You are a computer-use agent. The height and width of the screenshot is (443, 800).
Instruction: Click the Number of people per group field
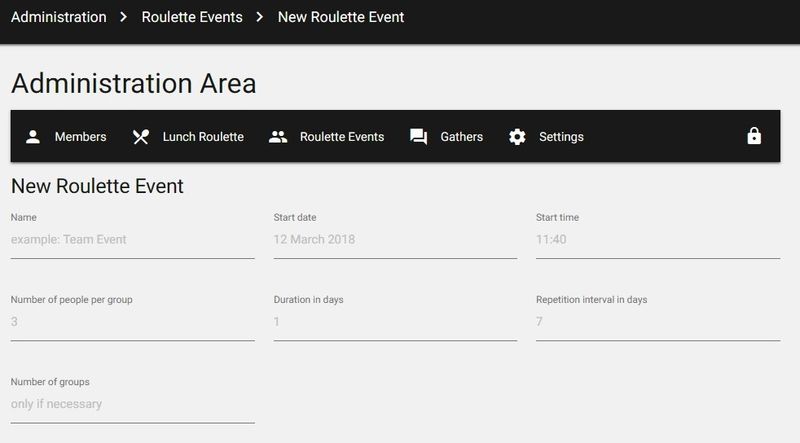132,322
